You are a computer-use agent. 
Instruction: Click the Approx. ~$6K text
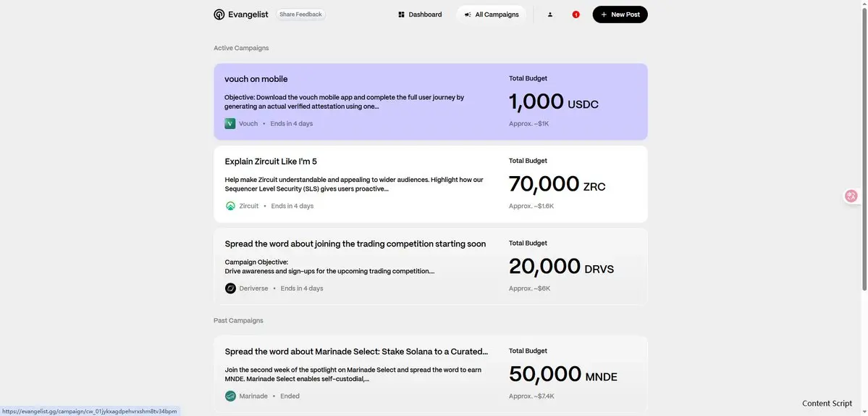pos(530,288)
